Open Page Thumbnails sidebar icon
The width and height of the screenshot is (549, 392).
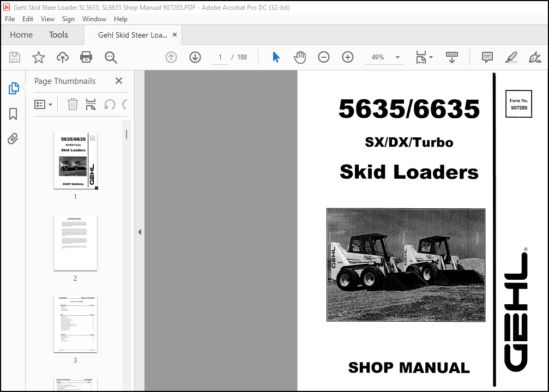tap(14, 88)
